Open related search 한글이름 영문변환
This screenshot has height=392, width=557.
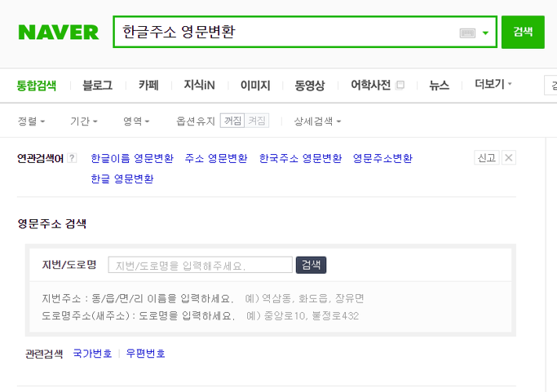(132, 158)
